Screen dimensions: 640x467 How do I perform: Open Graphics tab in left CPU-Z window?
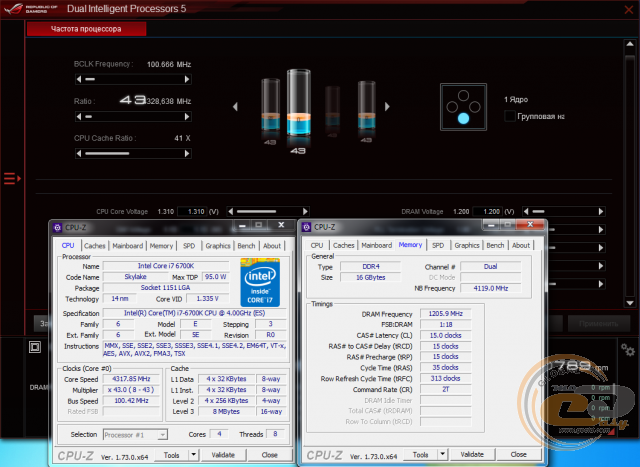click(x=218, y=246)
